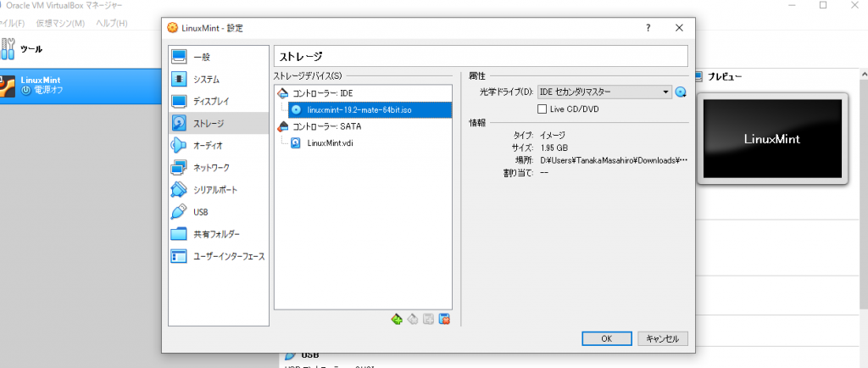Enable the Live CD/DVD checkbox

pyautogui.click(x=542, y=109)
